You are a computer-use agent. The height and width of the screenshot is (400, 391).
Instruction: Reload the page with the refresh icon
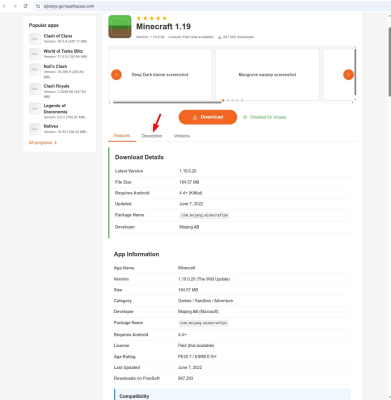25,6
